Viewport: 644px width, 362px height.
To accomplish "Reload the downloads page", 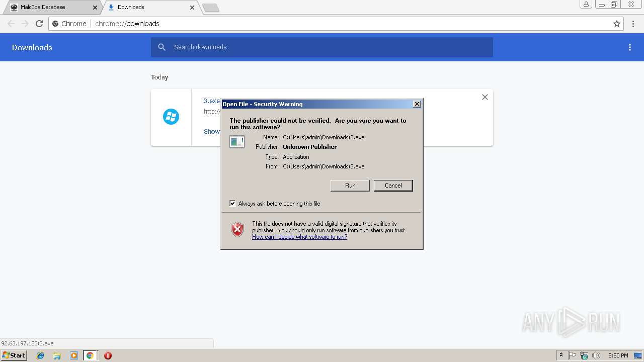I will 39,24.
